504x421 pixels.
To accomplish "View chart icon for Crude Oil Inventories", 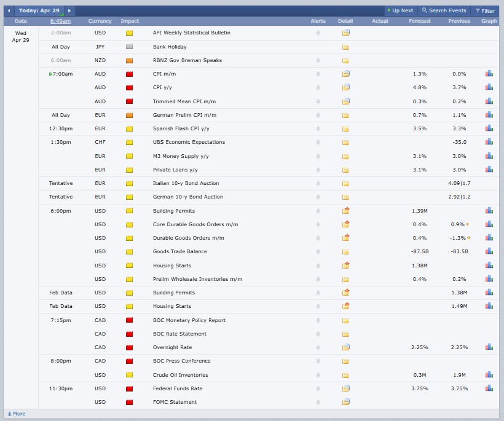I will pos(489,375).
